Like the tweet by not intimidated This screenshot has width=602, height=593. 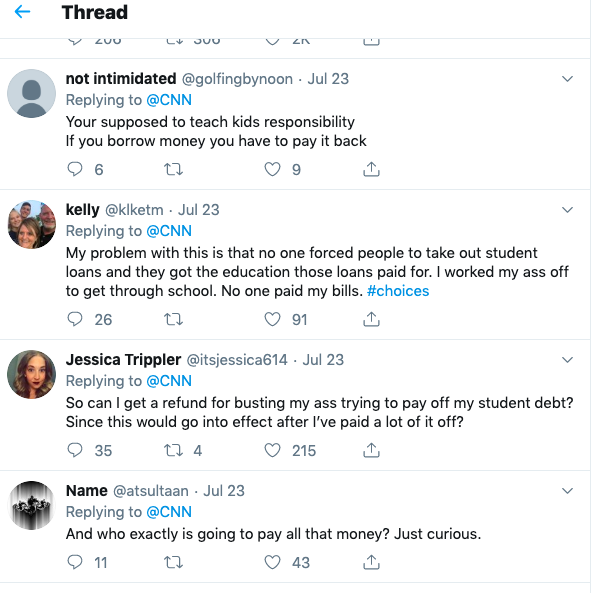click(x=272, y=170)
